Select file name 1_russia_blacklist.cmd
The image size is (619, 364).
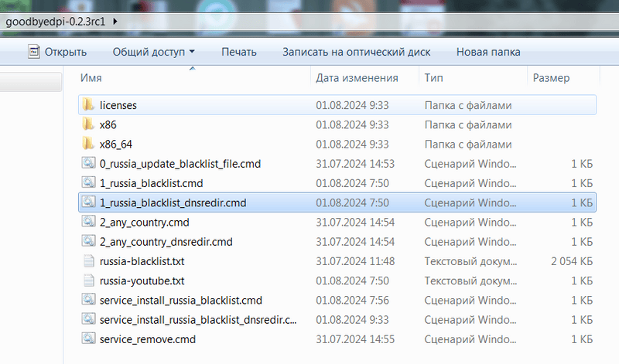click(x=151, y=183)
